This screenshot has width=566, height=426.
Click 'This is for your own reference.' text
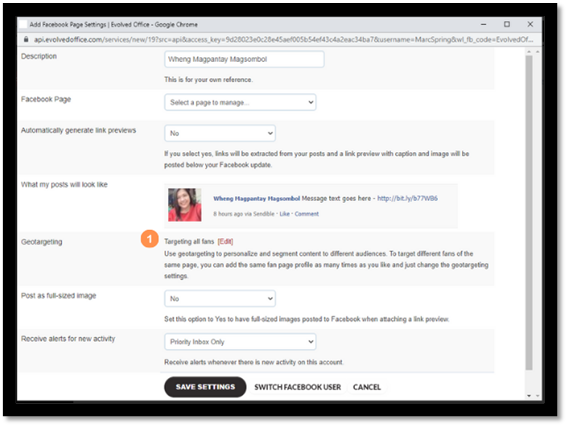pos(209,80)
